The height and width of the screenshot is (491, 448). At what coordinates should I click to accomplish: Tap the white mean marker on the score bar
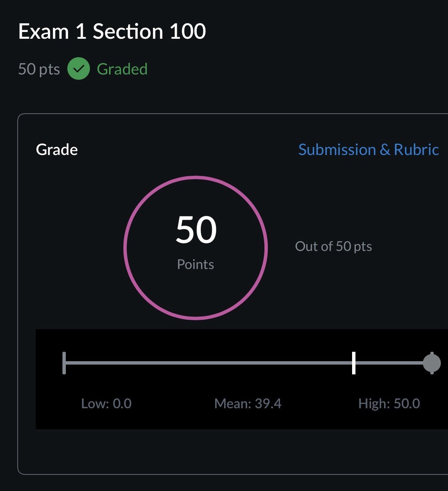click(354, 363)
